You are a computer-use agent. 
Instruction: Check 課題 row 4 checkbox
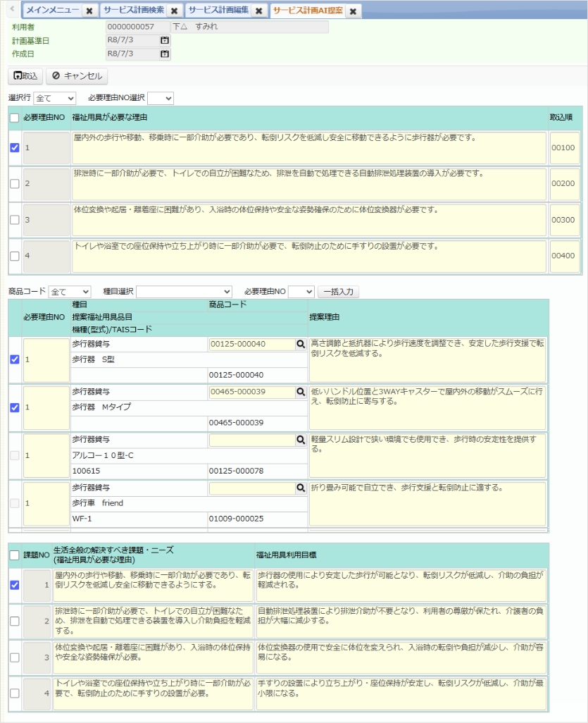point(15,693)
